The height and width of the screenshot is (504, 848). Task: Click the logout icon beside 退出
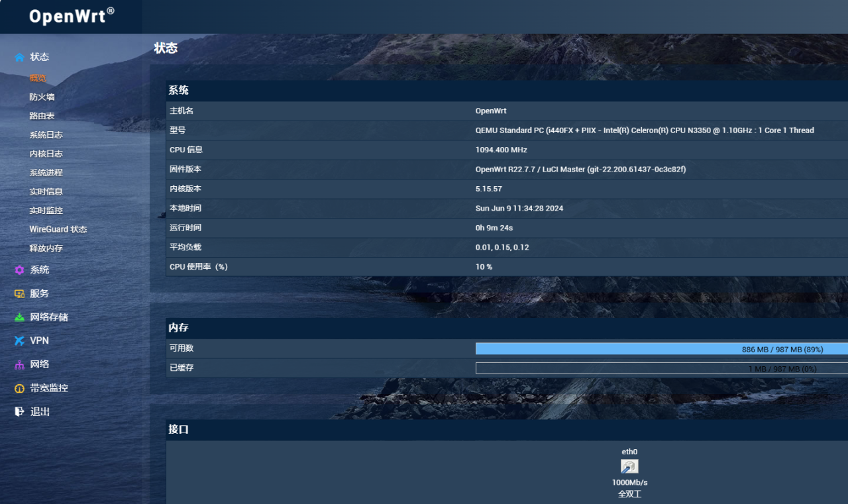(19, 411)
